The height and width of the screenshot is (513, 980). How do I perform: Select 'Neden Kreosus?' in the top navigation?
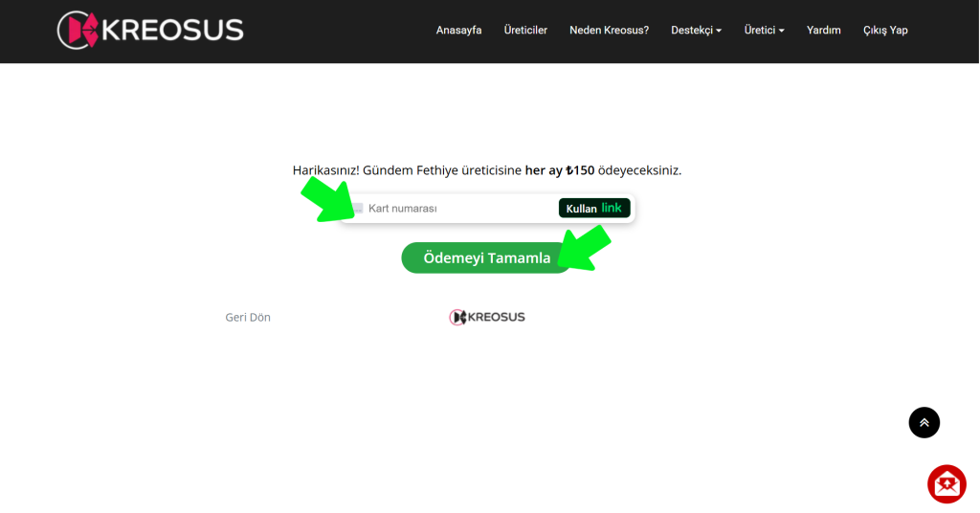(x=609, y=31)
